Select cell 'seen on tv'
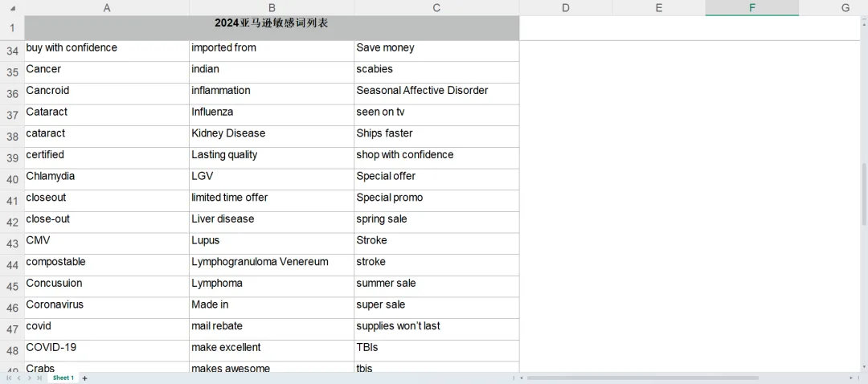Screen dimensions: 868x384 pyautogui.click(x=436, y=115)
